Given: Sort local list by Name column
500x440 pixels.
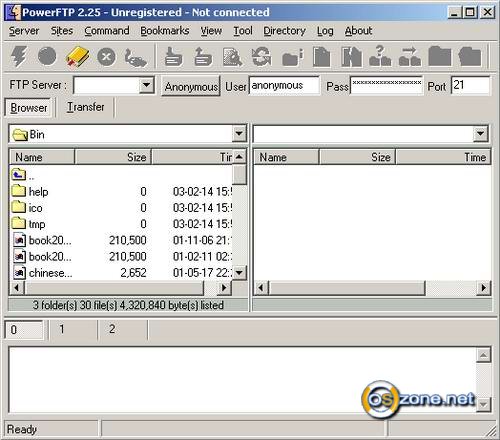Looking at the screenshot, I should (x=42, y=157).
